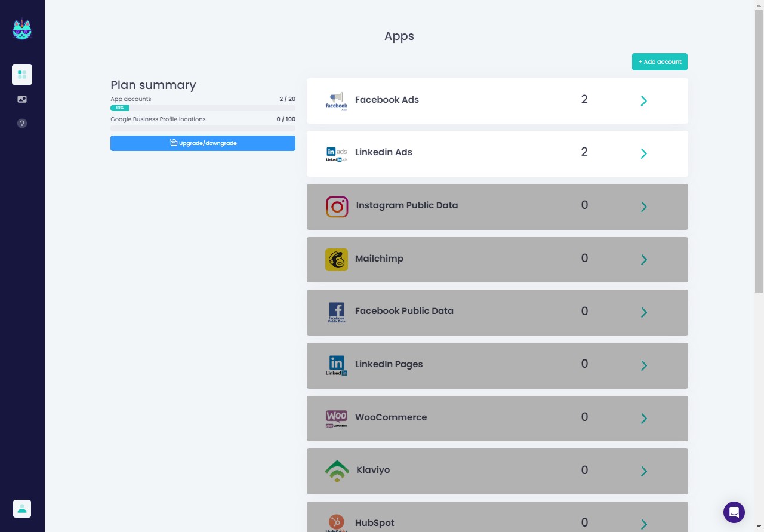
Task: Expand the Instagram Public Data chevron
Action: point(644,207)
